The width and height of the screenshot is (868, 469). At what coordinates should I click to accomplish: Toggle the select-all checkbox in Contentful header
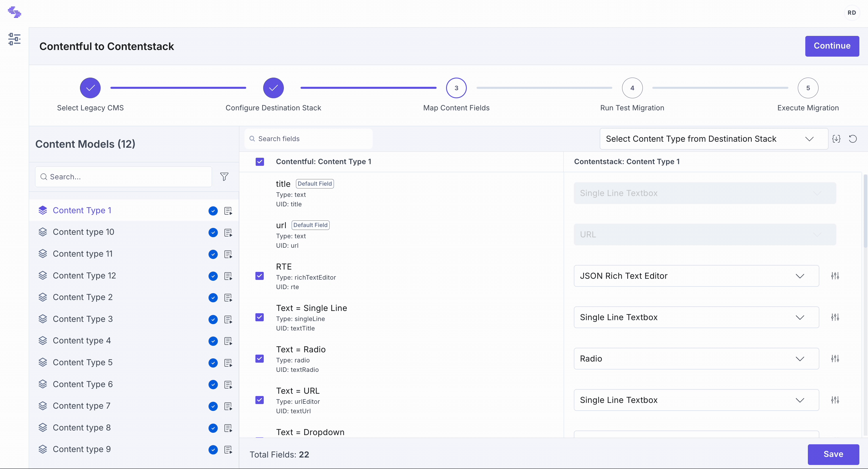pyautogui.click(x=259, y=162)
